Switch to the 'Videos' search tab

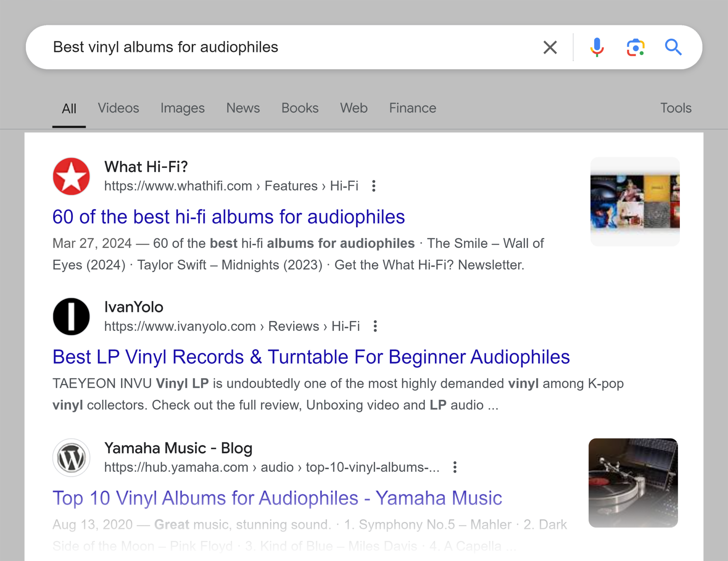(x=118, y=108)
